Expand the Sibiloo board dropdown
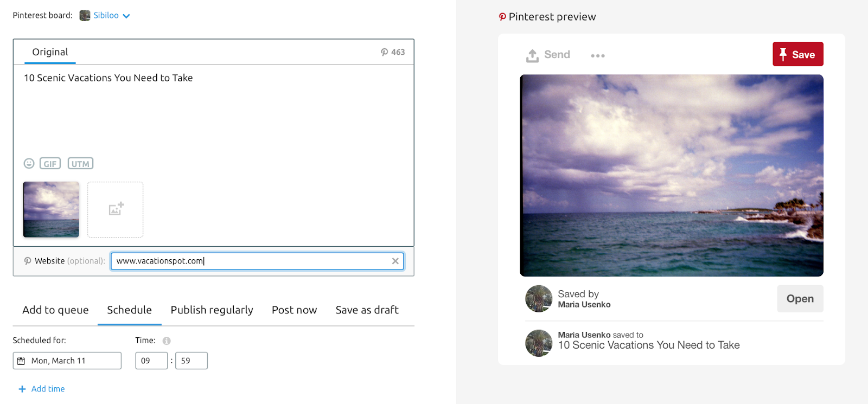Viewport: 868px width, 404px height. pyautogui.click(x=126, y=16)
